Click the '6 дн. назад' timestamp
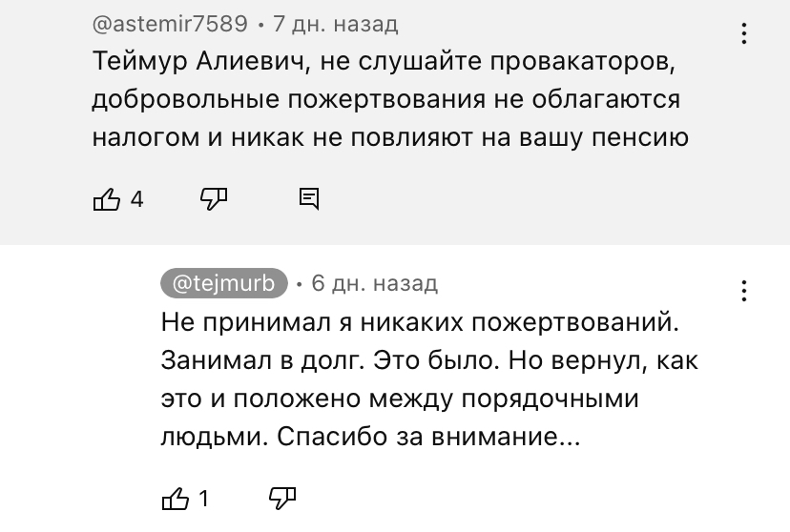The width and height of the screenshot is (790, 532). (x=374, y=283)
